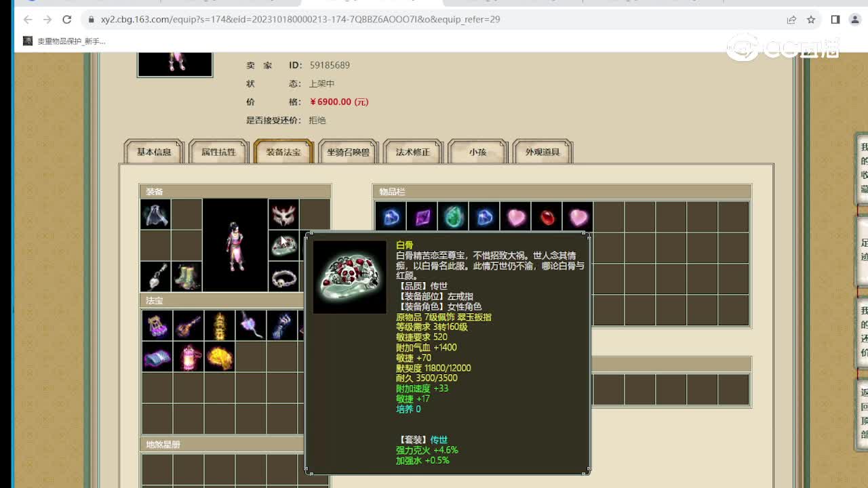The image size is (868, 488).
Task: Select the pink heart right of red gem
Action: click(x=578, y=217)
